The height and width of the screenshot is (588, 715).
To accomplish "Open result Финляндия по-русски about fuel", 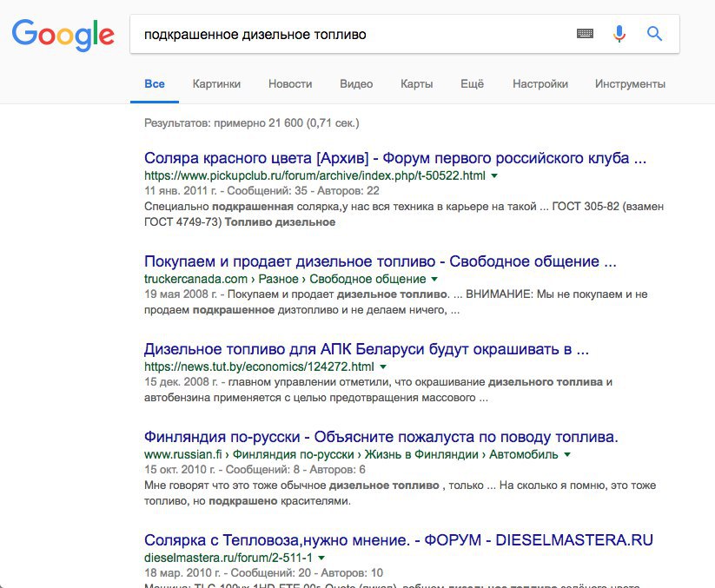I will (x=381, y=437).
